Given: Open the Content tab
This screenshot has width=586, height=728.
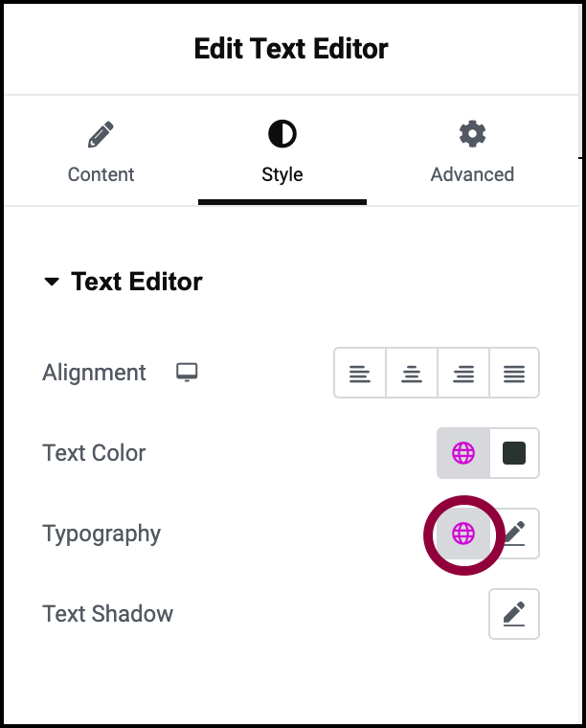Looking at the screenshot, I should coord(101,151).
